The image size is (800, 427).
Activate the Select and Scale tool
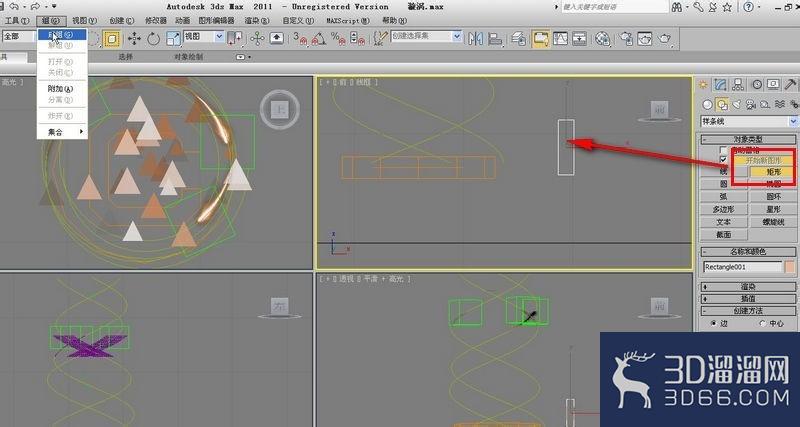pos(173,38)
